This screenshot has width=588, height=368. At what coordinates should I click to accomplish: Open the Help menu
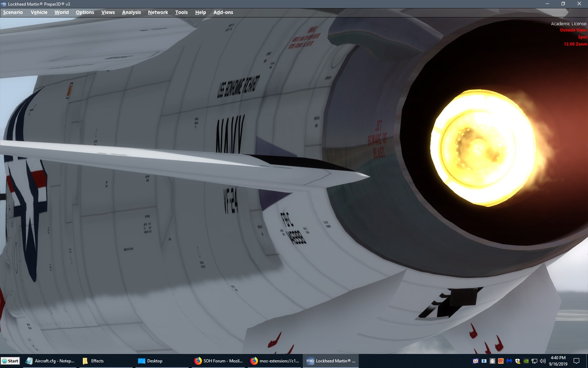(x=200, y=12)
